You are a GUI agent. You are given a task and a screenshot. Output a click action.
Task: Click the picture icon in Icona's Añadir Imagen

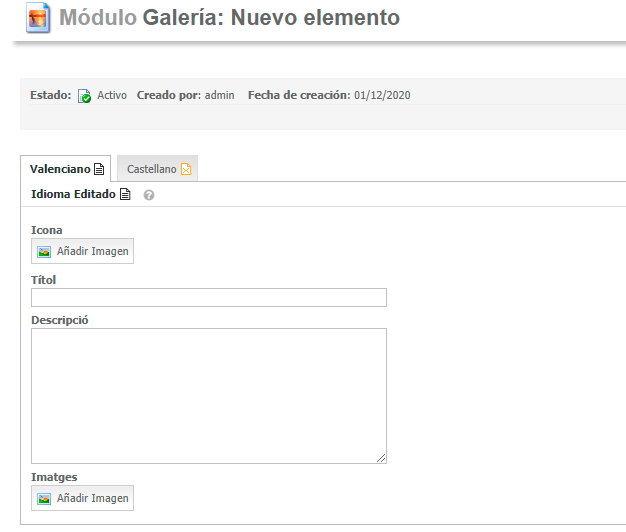click(44, 252)
